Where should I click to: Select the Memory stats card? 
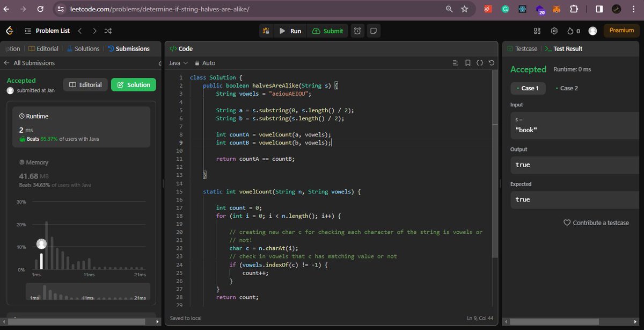coord(82,173)
